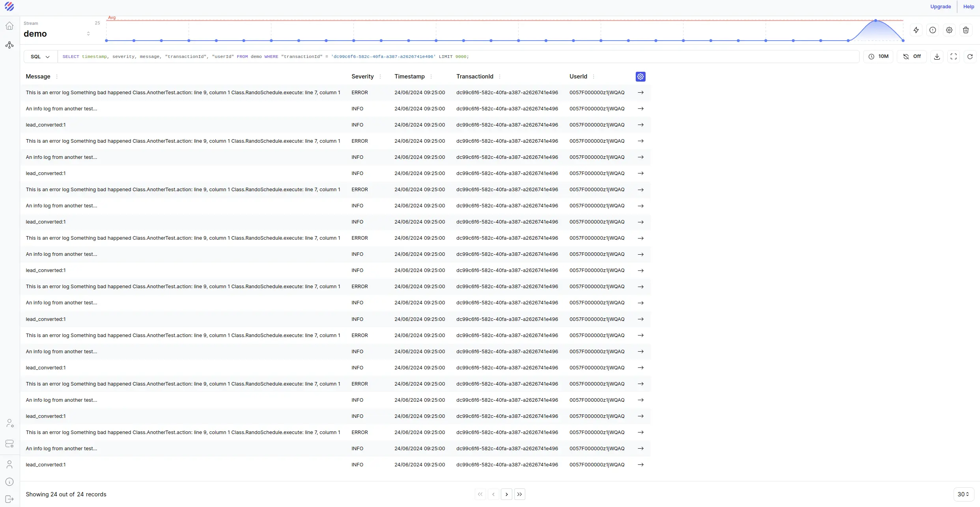Screen dimensions: 980x507
Task: Change page size using the 30 dropdown
Action: [x=963, y=494]
